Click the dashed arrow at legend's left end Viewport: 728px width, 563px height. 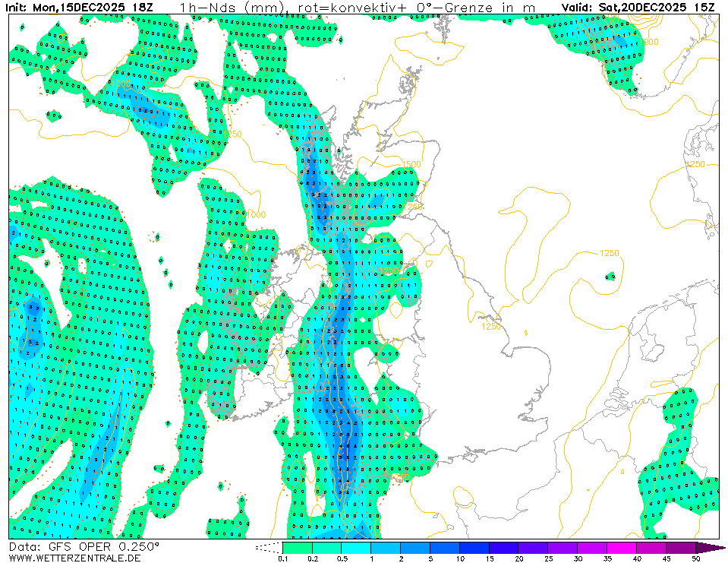(x=269, y=547)
